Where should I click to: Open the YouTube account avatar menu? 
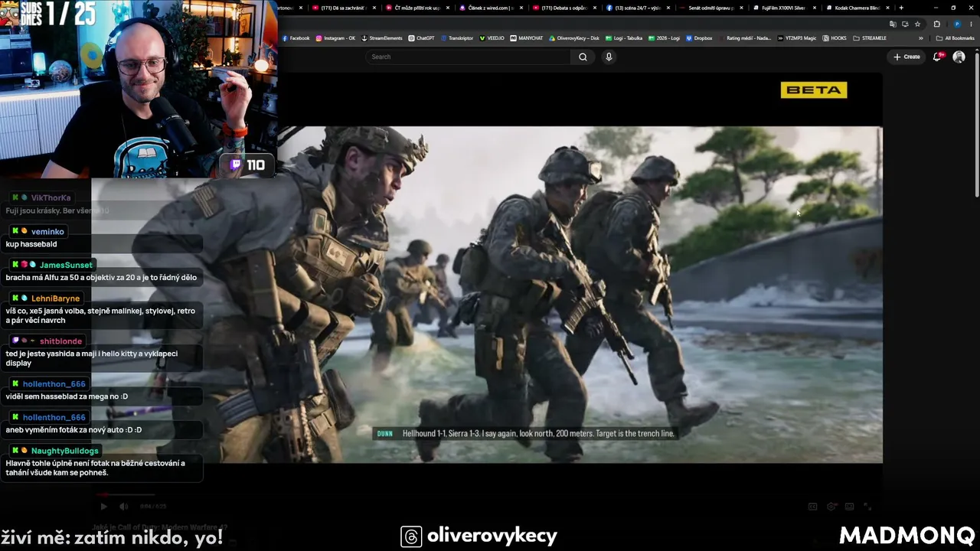coord(959,57)
